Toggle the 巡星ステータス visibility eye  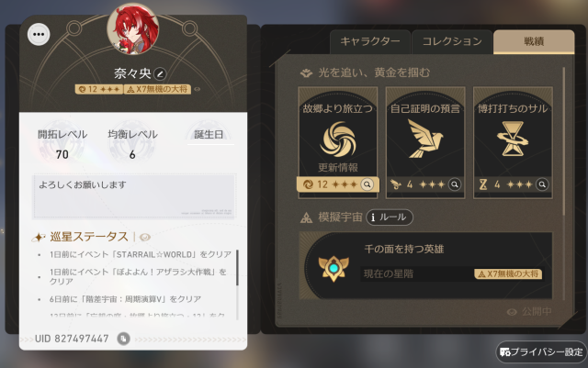(145, 237)
